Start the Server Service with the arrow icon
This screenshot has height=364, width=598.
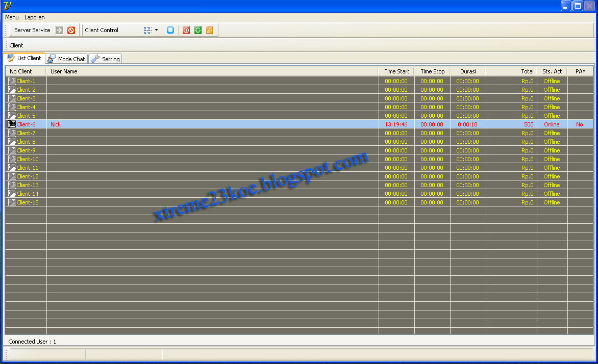59,30
